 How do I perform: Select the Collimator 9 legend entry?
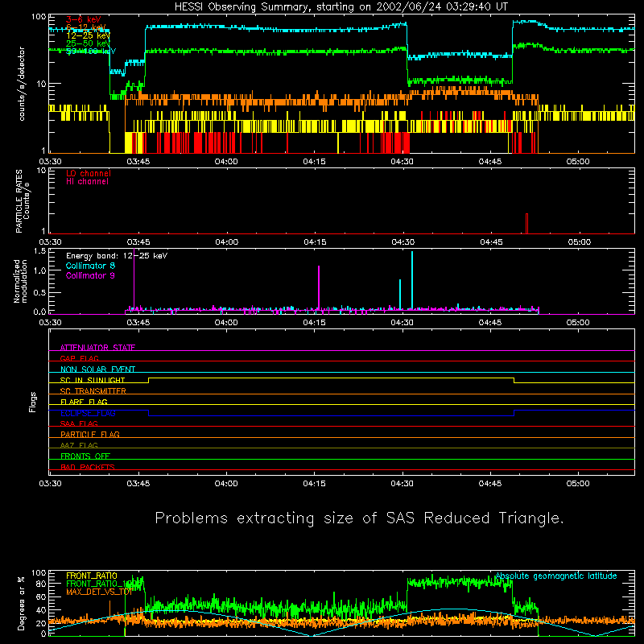click(90, 275)
